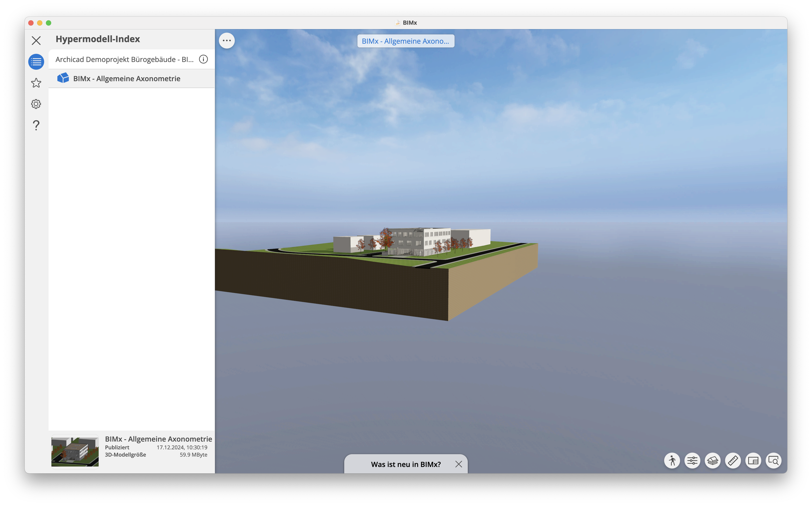Open the Was ist neu in BIMx? banner

click(x=406, y=464)
